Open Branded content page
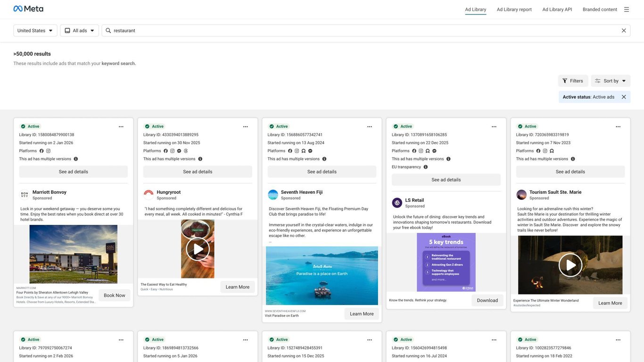The image size is (644, 362). coord(600,9)
